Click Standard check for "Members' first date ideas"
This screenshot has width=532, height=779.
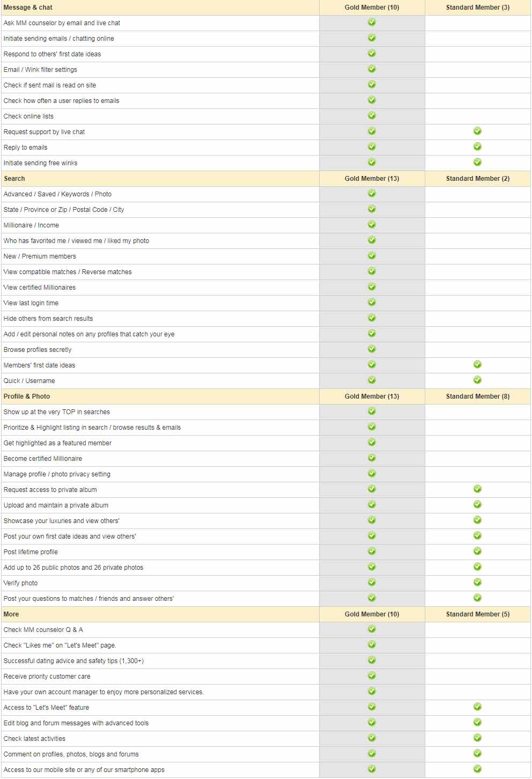pyautogui.click(x=477, y=365)
